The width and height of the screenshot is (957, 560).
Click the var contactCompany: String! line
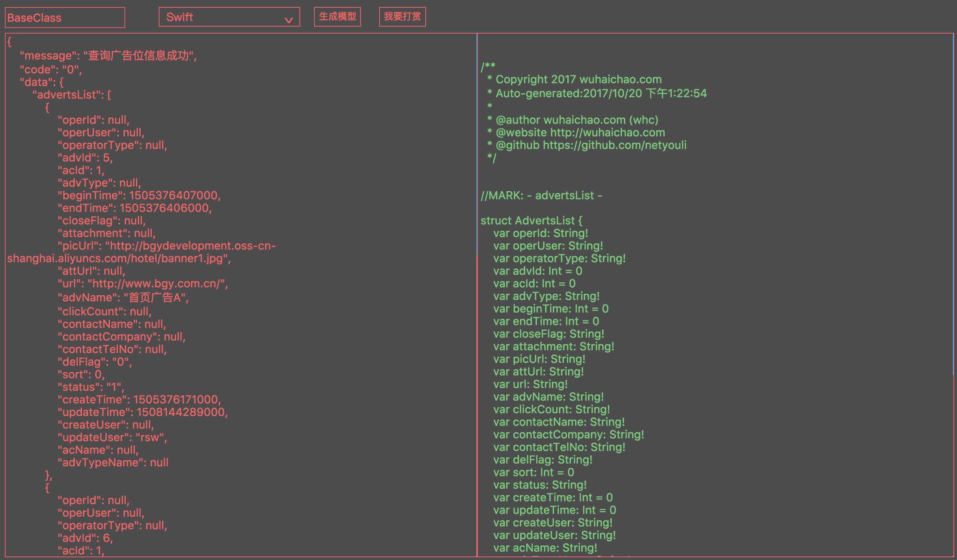coord(568,435)
